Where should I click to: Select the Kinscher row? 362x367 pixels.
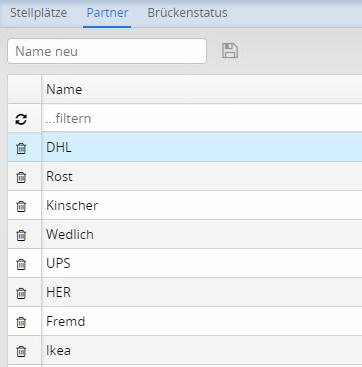click(x=185, y=205)
